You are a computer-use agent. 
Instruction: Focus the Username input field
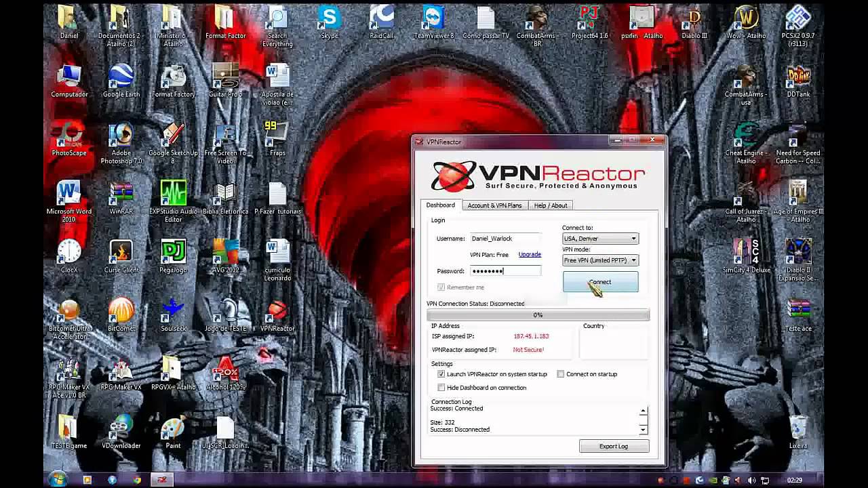505,239
